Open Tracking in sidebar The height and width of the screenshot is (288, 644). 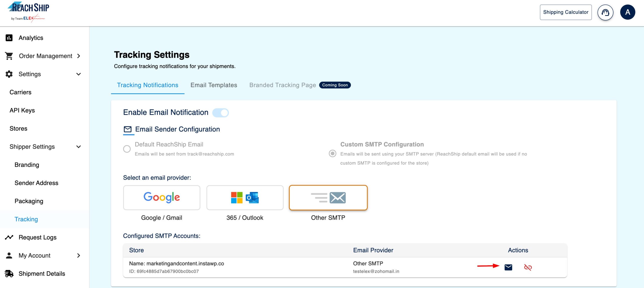point(26,219)
